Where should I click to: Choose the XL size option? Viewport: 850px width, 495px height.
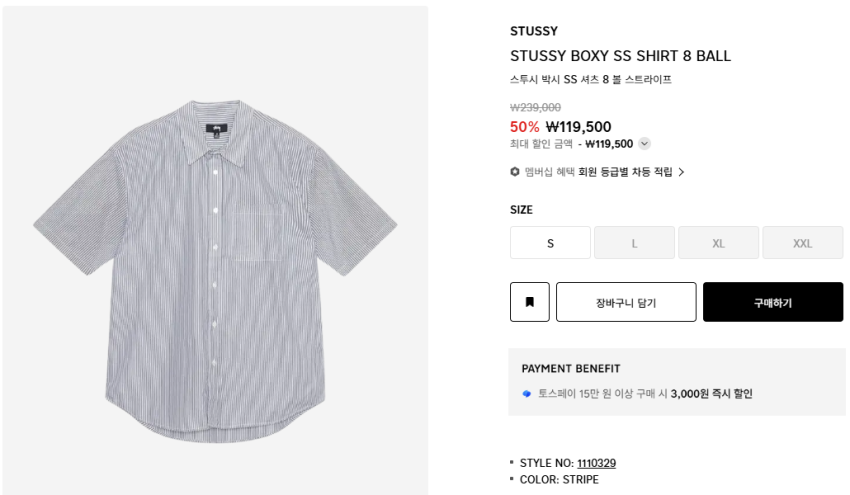tap(718, 243)
